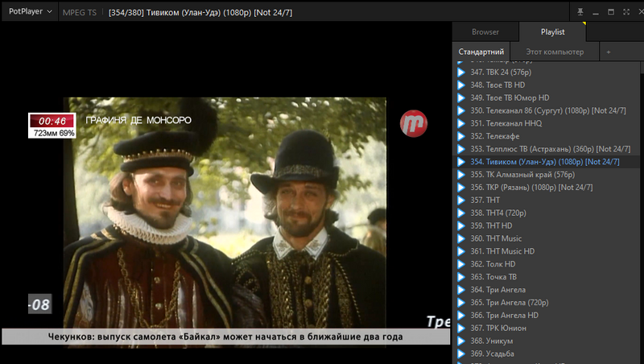Play channel 364. Три Ангела

pyautogui.click(x=547, y=290)
